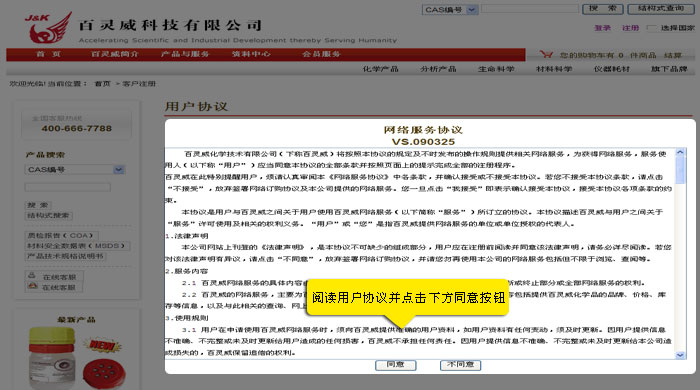Click the agreement scrollbar thumb

(680, 170)
